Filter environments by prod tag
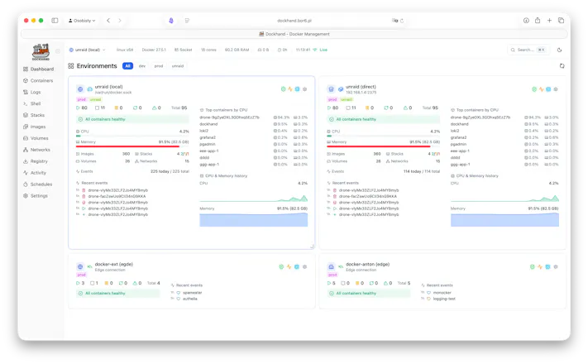This screenshot has width=588, height=364. pyautogui.click(x=159, y=66)
